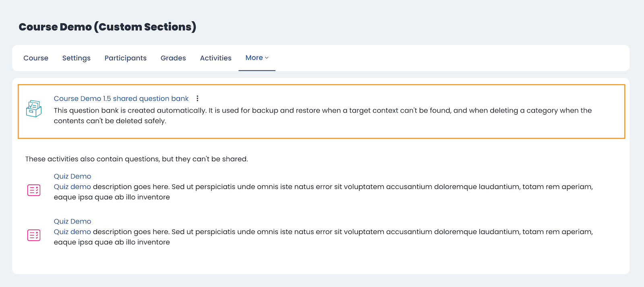Follow 'Quiz demo' link in second quiz description
This screenshot has width=644, height=287.
point(72,232)
